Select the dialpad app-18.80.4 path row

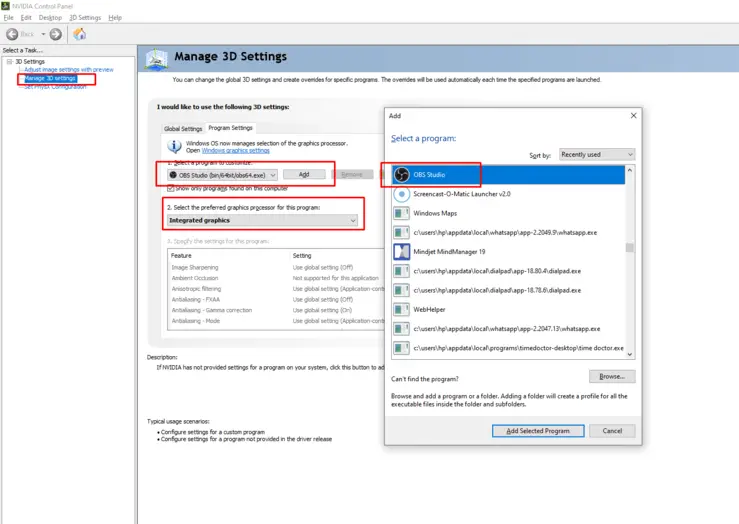pyautogui.click(x=509, y=271)
